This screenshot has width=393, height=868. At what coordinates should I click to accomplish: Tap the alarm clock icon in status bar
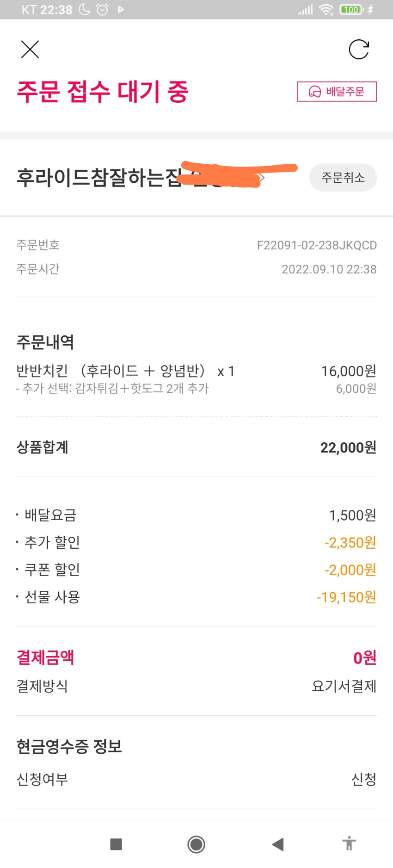tap(102, 9)
